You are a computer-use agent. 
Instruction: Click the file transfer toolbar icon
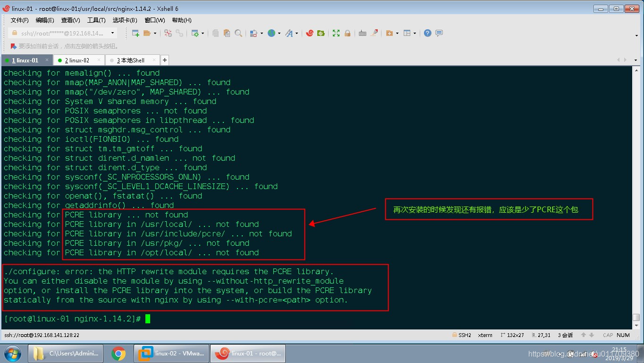point(254,33)
